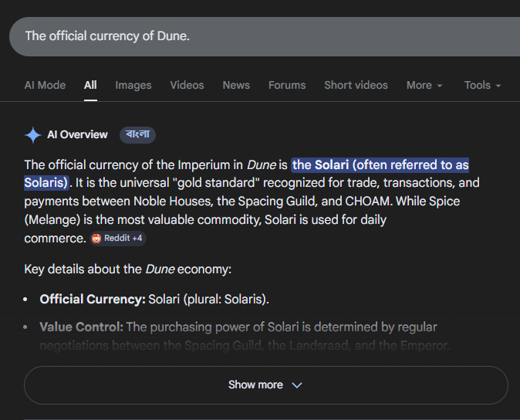Click the 'Official Currency:' bullet text
Viewport: 520px width, 420px height.
(x=93, y=300)
